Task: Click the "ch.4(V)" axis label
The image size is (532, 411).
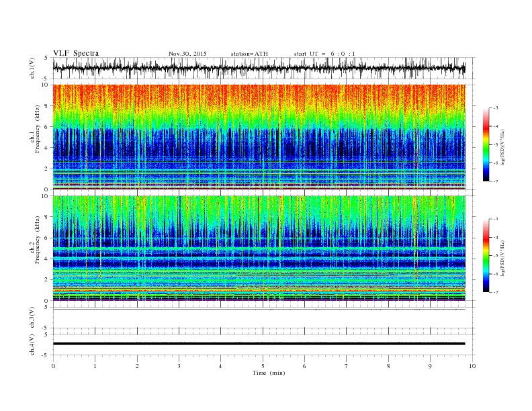Action: point(32,345)
